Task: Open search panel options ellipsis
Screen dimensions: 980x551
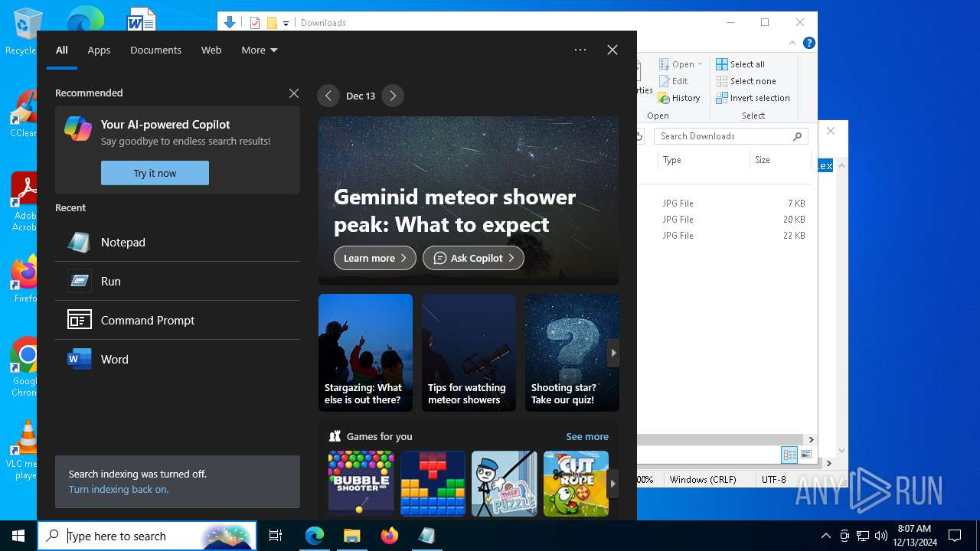Action: click(x=580, y=50)
